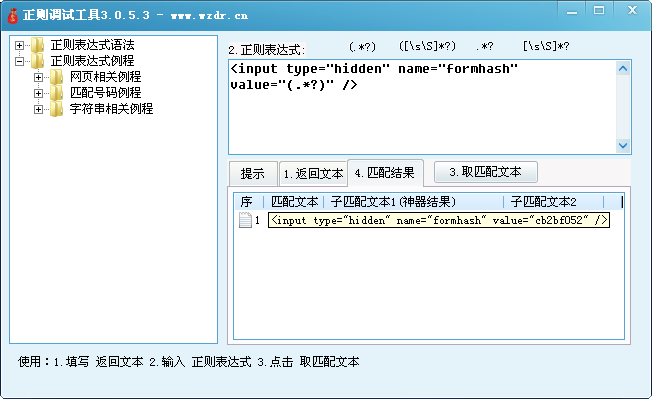Viewport: 652px width, 399px height.
Task: Close the regex tool window
Action: [632, 10]
